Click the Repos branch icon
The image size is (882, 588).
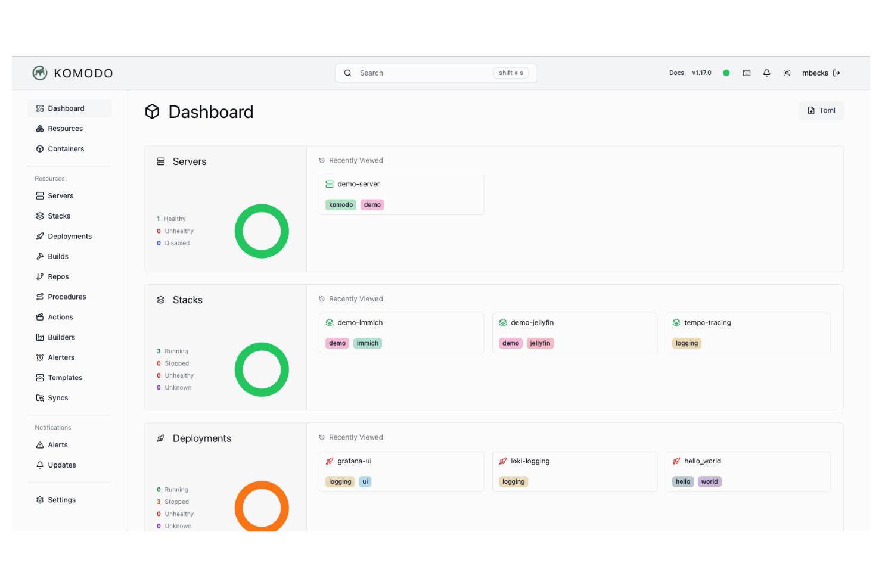pos(40,276)
